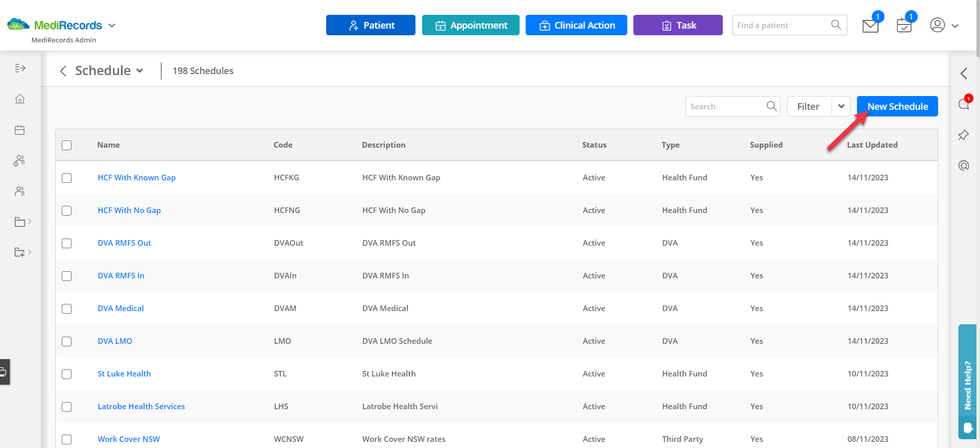980x448 pixels.
Task: Click the Status column header
Action: click(595, 145)
